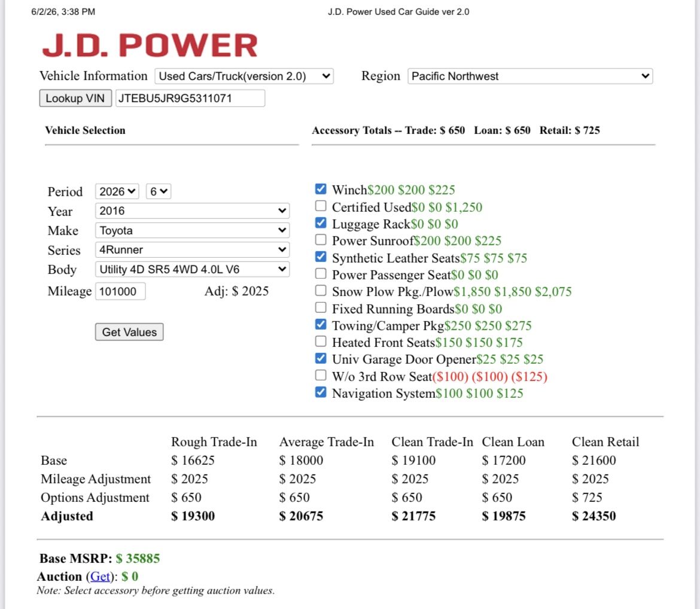Screen dimensions: 700x609
Task: Click the Base MSRP value $ 35885
Action: pos(138,559)
